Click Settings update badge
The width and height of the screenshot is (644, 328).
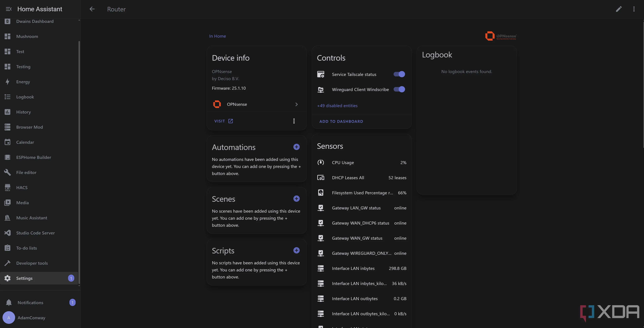[71, 278]
